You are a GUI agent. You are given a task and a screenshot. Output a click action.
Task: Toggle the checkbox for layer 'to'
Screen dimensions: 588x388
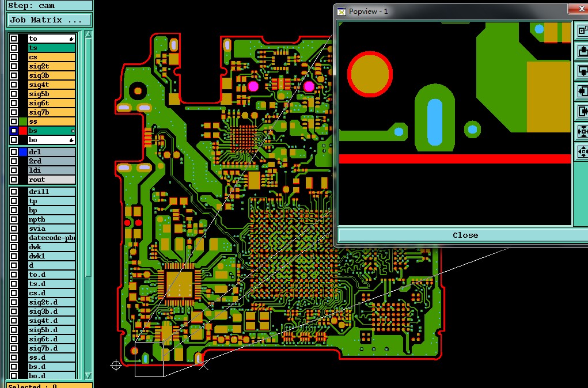(14, 39)
